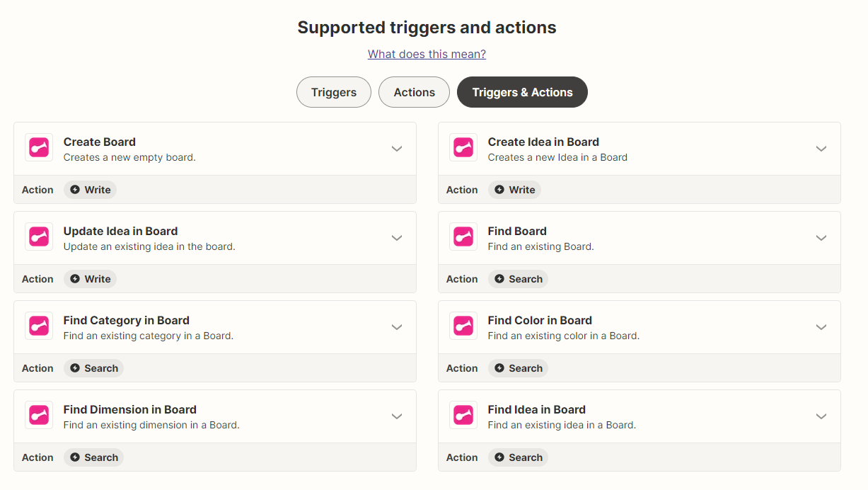Click the Update Idea in Board title
868x490 pixels.
[120, 231]
